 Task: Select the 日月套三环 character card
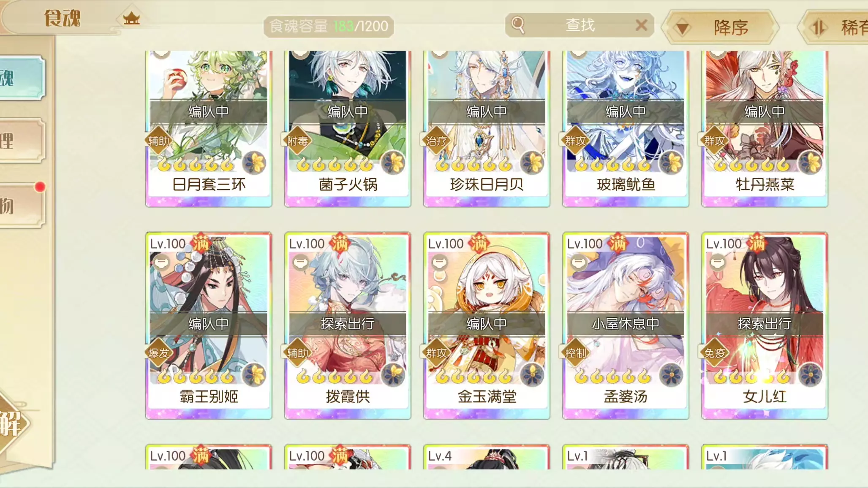pos(209,129)
